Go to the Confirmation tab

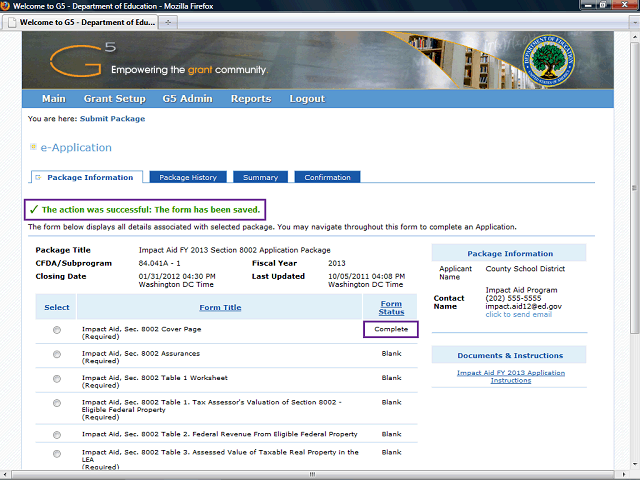click(327, 177)
